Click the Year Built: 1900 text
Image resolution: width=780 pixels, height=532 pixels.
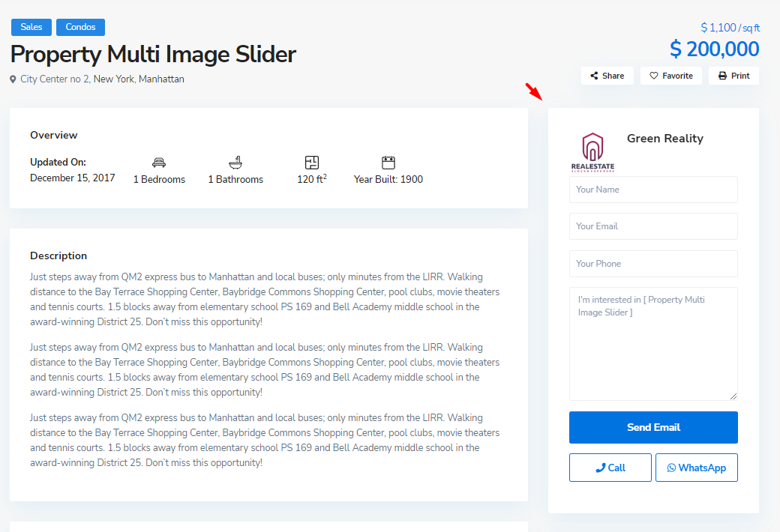(x=388, y=180)
